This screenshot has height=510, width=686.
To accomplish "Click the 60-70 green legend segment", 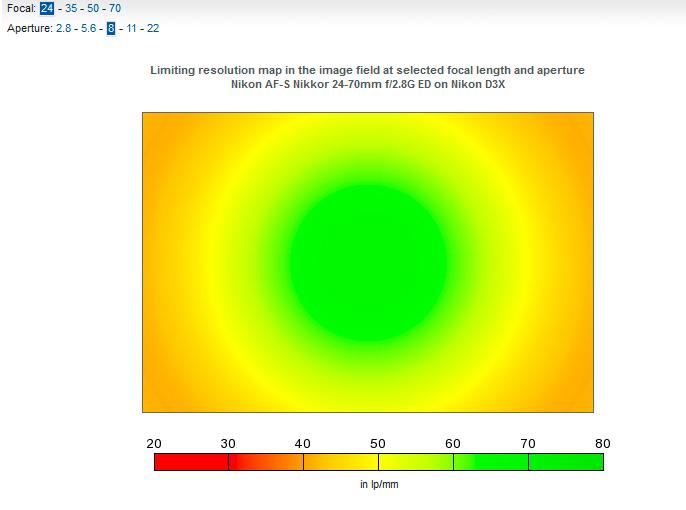I will tap(491, 462).
